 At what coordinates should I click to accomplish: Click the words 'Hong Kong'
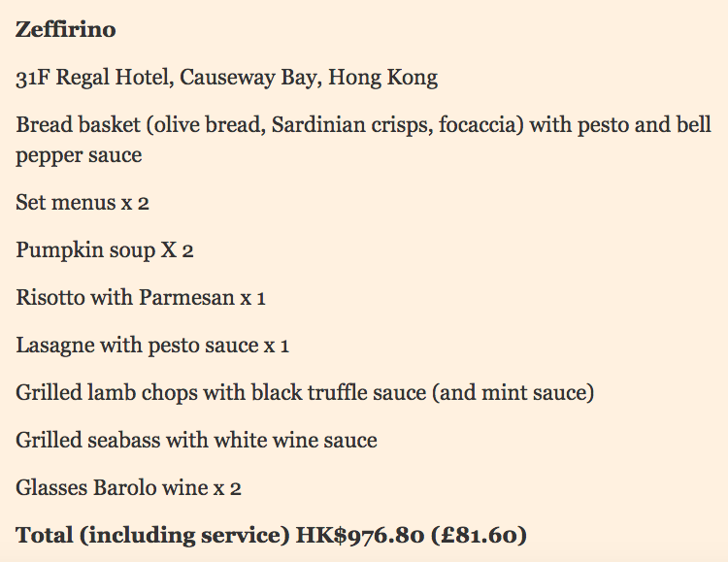pyautogui.click(x=382, y=78)
